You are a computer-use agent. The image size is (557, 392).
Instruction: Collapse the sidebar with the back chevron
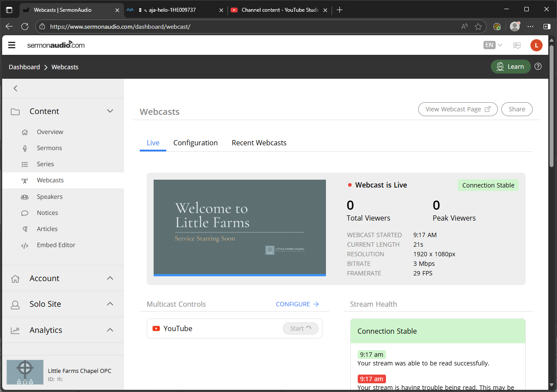pos(16,88)
